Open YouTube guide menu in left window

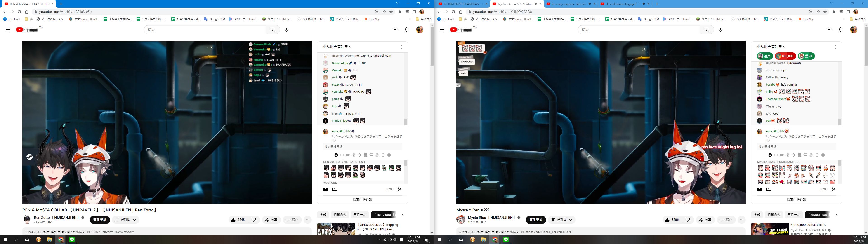(x=8, y=30)
